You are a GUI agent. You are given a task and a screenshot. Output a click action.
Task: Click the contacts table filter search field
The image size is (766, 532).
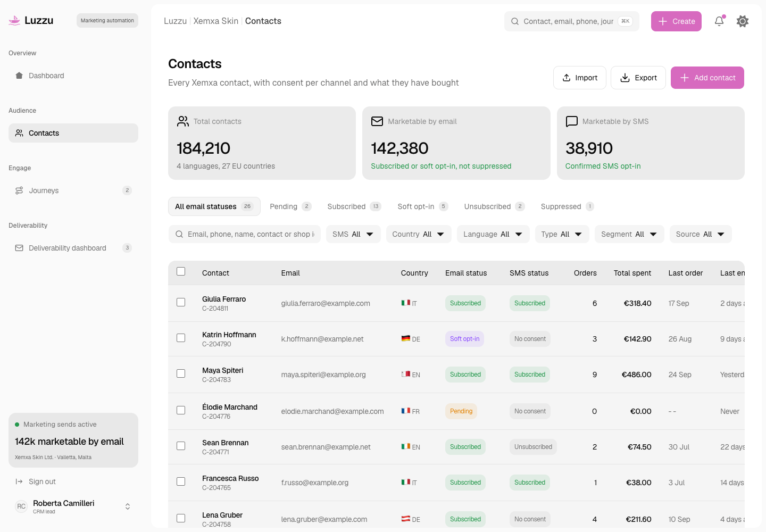click(x=245, y=234)
